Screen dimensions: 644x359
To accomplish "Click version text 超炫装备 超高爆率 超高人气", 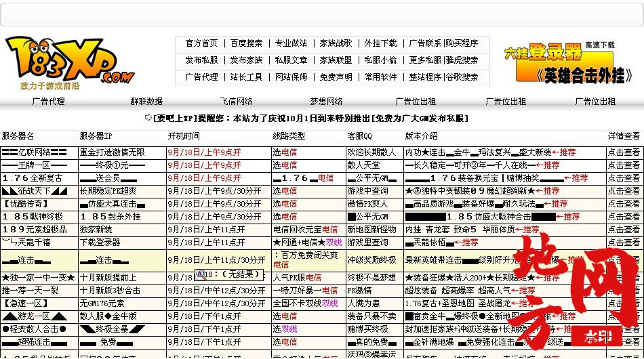I will pos(458,291).
